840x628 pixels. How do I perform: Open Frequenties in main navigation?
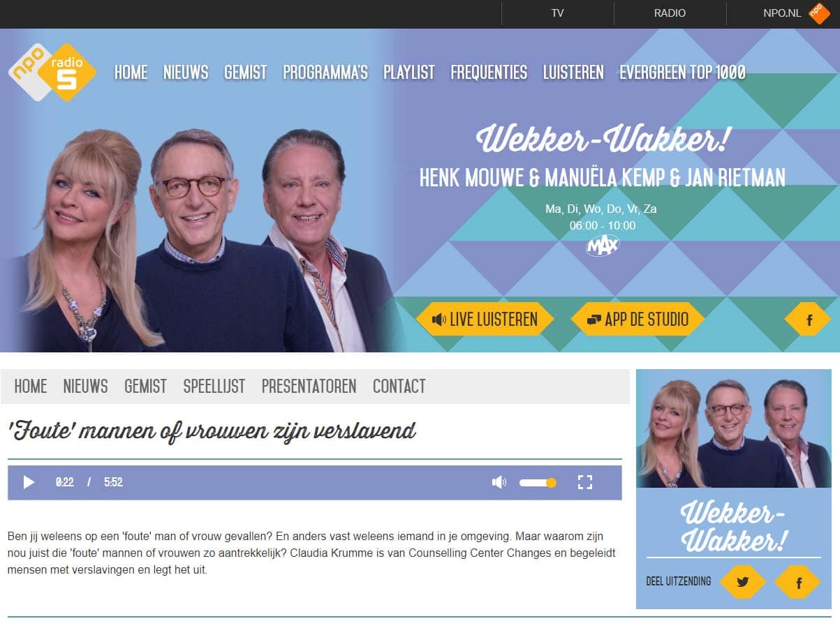(489, 72)
